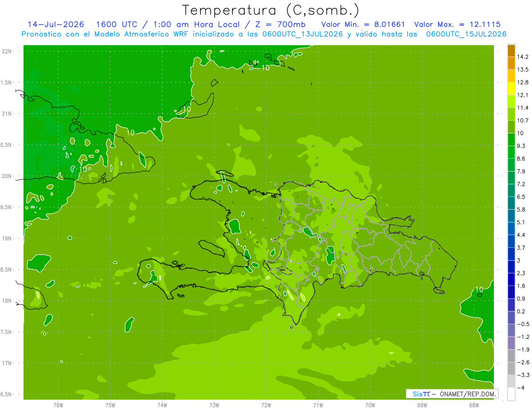Select the '14-Jul-2026' date text

pos(56,24)
